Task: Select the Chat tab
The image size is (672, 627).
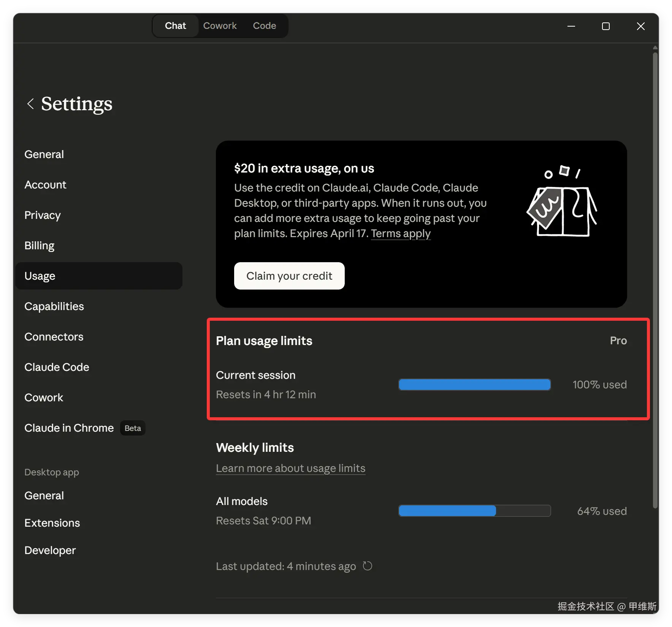Action: (175, 26)
